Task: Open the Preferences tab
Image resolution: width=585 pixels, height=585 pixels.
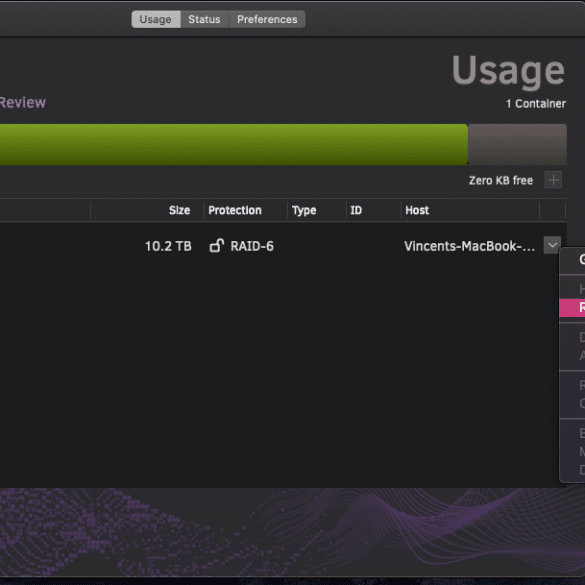Action: pos(267,19)
